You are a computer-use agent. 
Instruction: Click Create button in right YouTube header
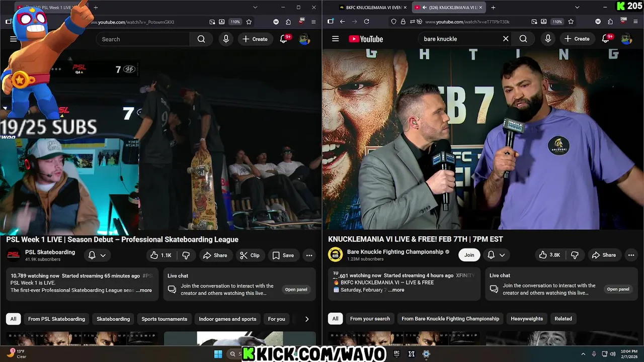[577, 39]
